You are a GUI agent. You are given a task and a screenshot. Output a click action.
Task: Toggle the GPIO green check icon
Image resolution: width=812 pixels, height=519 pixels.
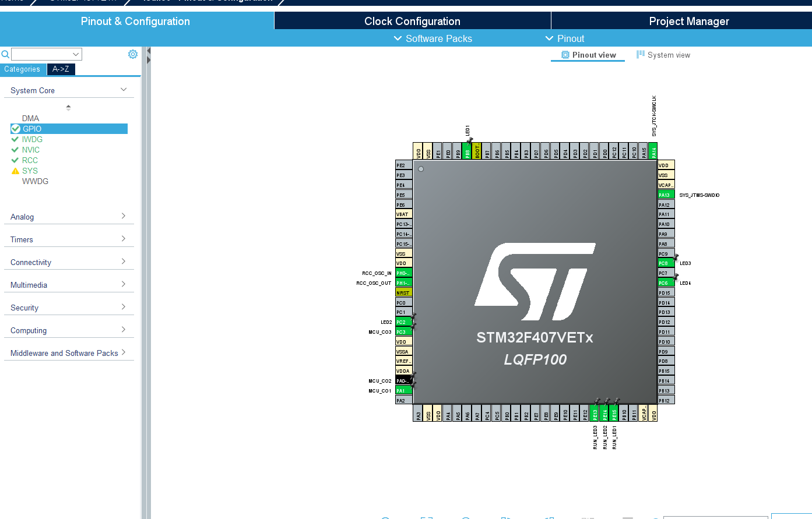click(x=16, y=129)
